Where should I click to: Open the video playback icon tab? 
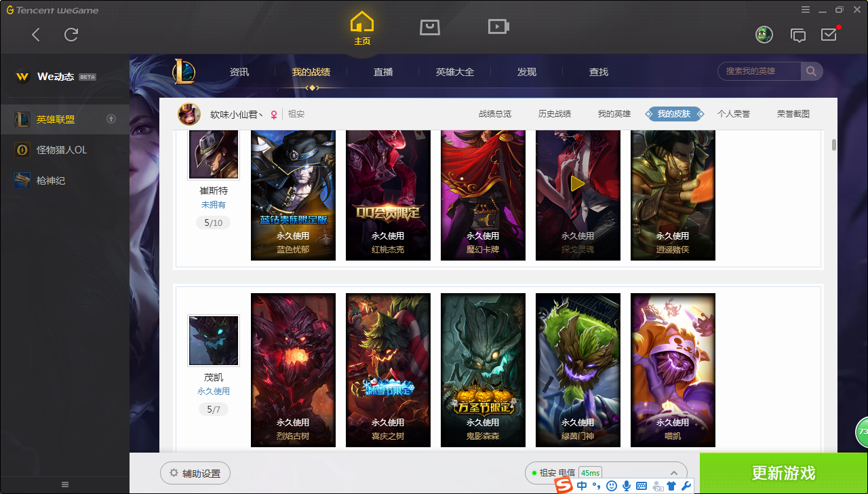tap(498, 26)
